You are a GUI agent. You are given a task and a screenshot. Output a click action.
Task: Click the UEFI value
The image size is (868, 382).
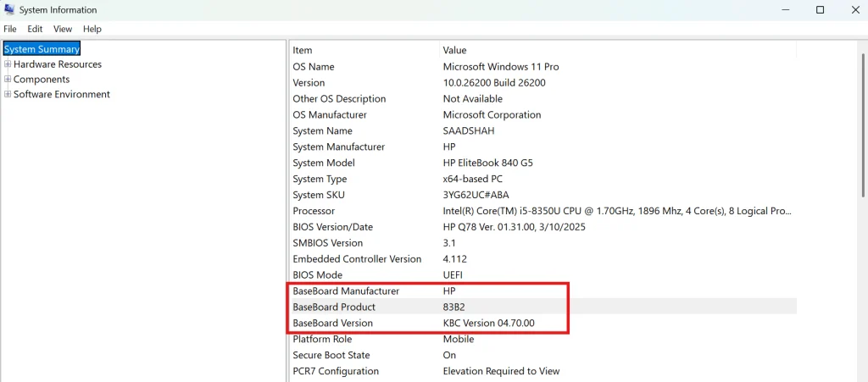click(x=453, y=275)
